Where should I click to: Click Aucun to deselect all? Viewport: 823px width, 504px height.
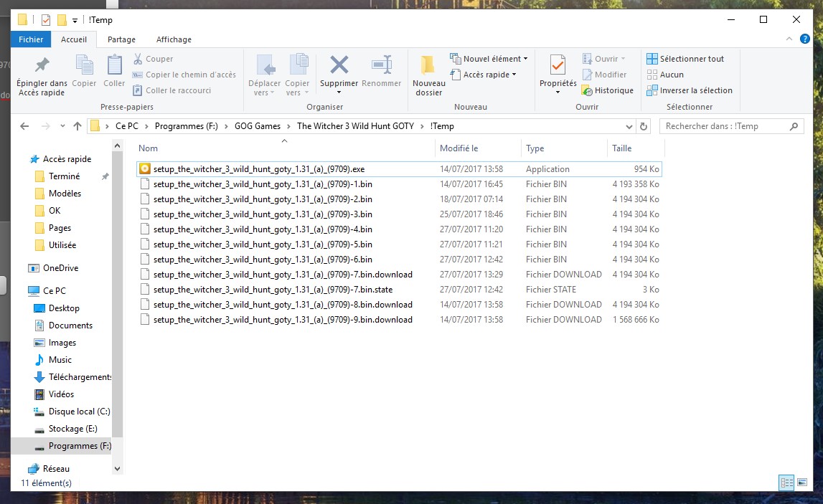click(x=665, y=75)
